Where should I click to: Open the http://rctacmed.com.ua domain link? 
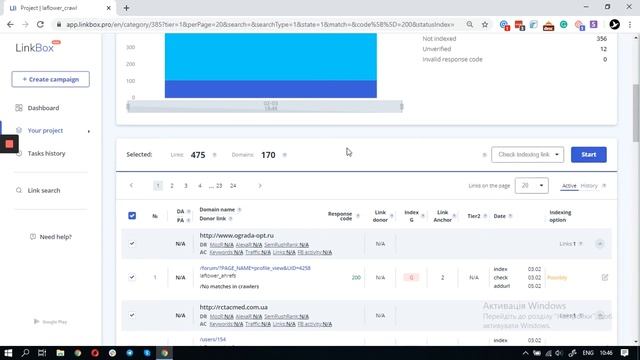tap(234, 307)
